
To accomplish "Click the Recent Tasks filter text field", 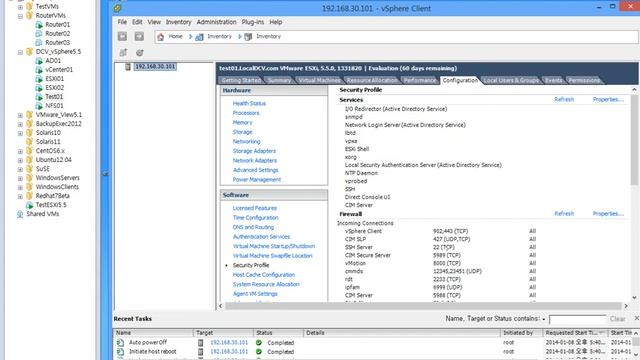I will tap(577, 319).
